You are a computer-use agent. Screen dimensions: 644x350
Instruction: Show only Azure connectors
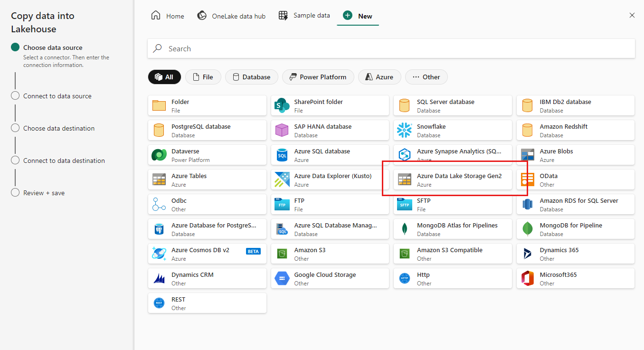[379, 77]
